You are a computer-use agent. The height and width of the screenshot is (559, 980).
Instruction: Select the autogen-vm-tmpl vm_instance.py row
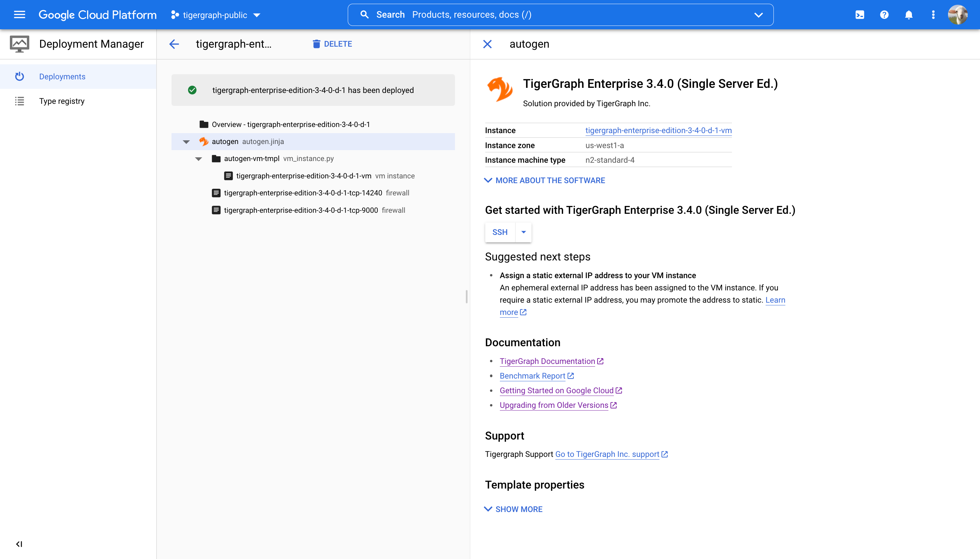313,159
